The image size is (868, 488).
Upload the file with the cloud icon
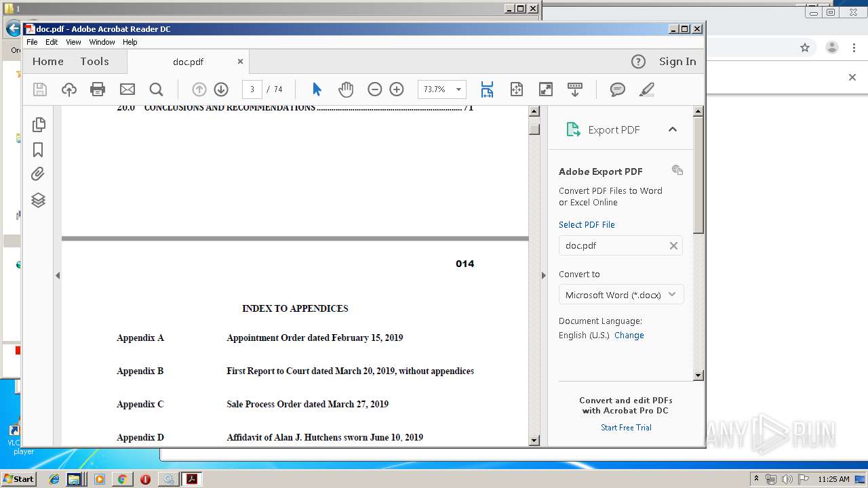(69, 89)
